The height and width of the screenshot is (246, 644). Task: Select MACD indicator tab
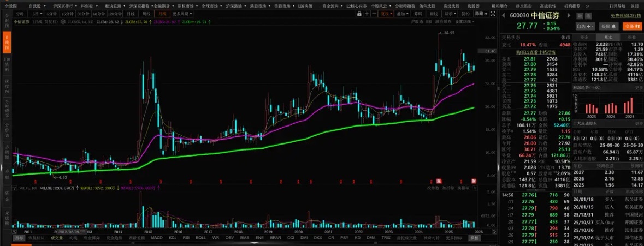[156, 237]
